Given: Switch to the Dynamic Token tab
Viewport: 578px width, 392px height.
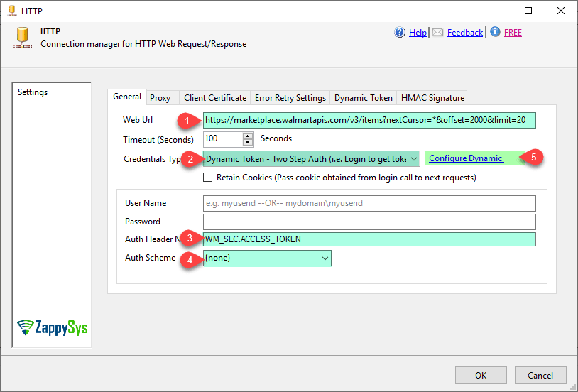Looking at the screenshot, I should point(363,98).
